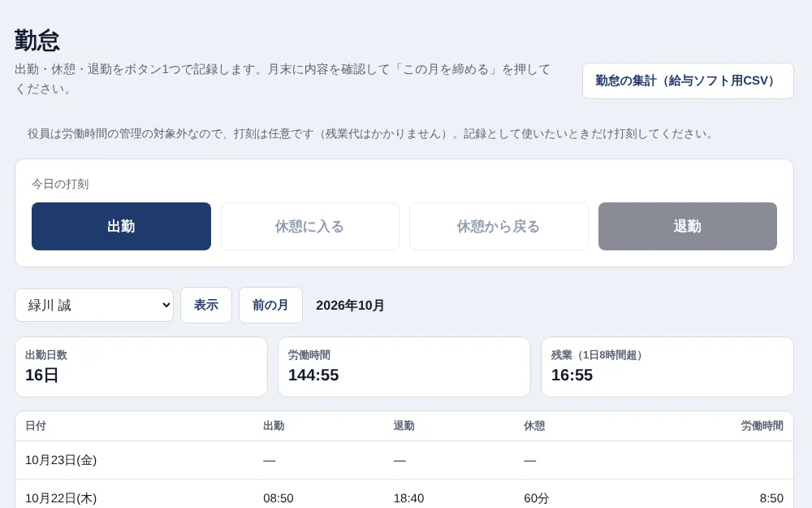Click the 労働時間 column header in table

(762, 426)
